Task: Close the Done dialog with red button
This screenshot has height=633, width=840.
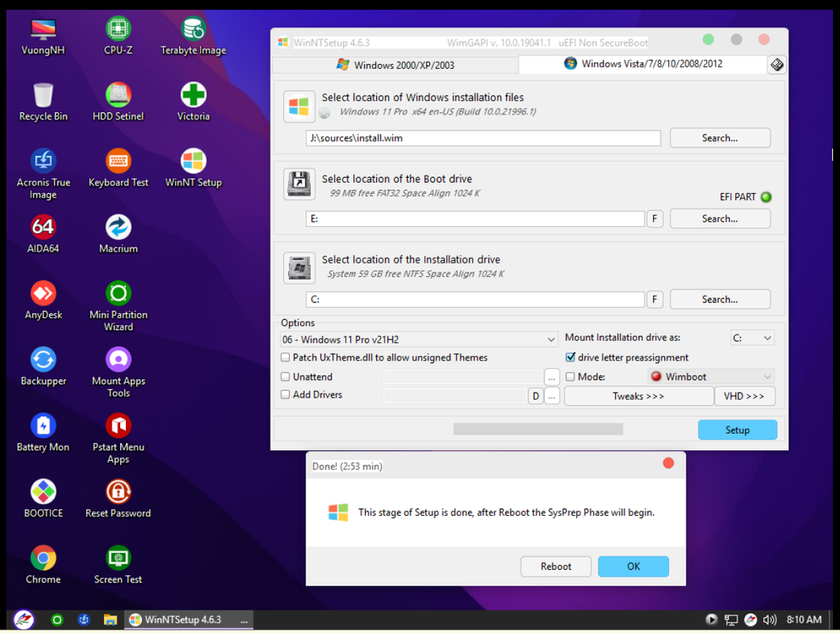Action: coord(668,463)
